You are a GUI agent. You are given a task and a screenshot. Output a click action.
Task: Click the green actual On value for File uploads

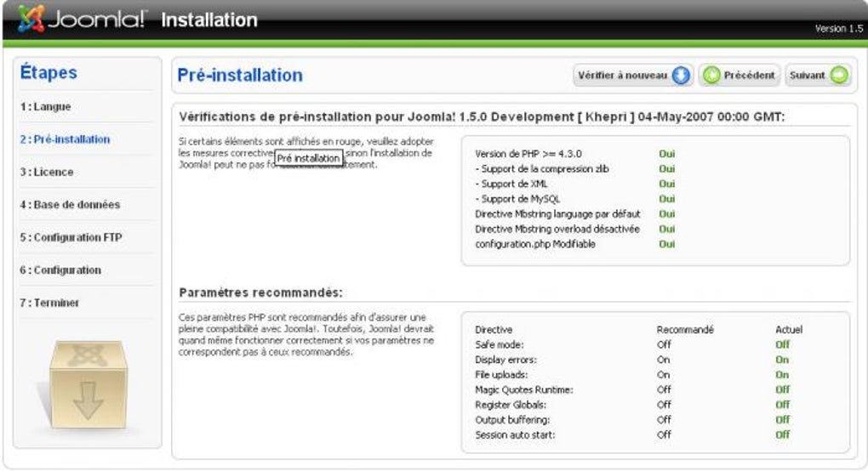point(782,374)
